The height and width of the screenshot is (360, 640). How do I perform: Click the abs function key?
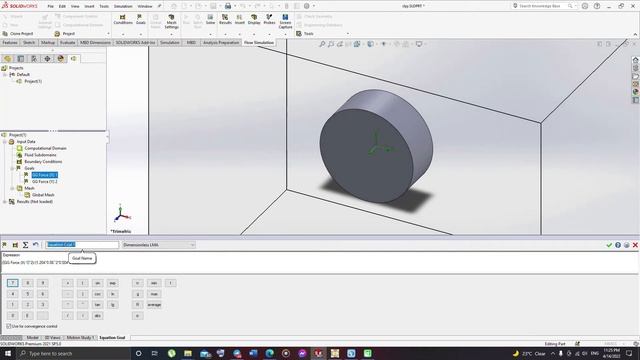click(98, 316)
